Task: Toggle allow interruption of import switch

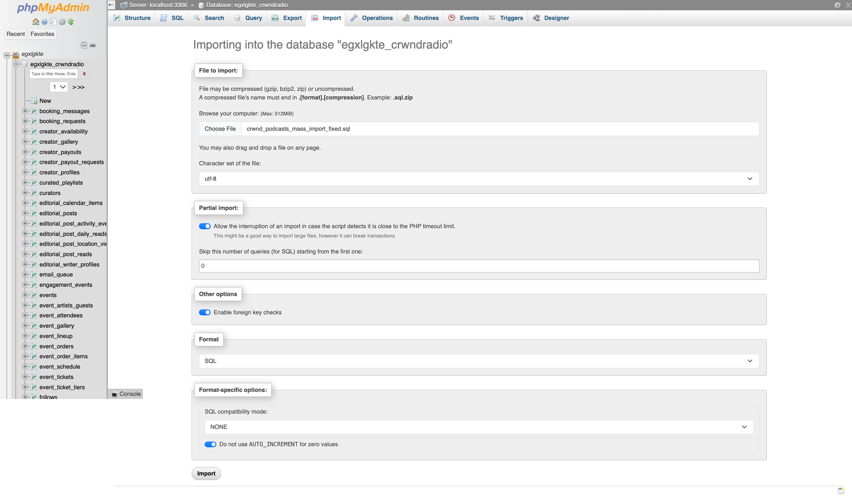Action: coord(205,226)
